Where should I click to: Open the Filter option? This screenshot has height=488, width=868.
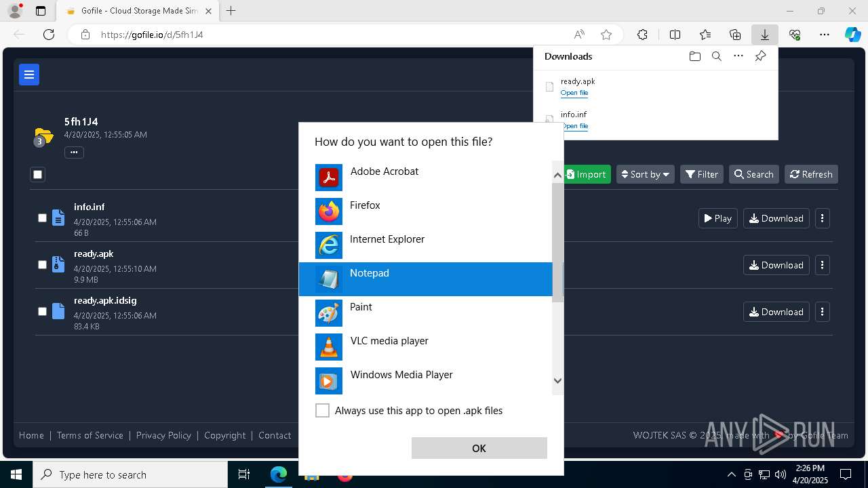(702, 175)
